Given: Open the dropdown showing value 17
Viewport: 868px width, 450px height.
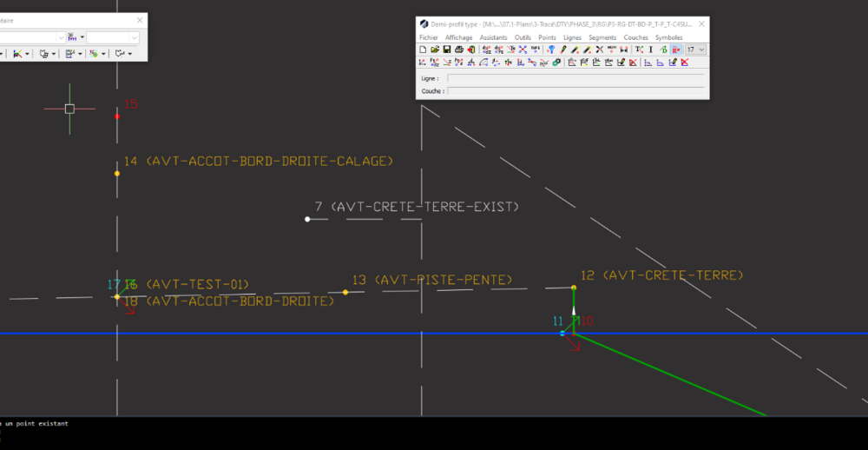Looking at the screenshot, I should tap(696, 50).
